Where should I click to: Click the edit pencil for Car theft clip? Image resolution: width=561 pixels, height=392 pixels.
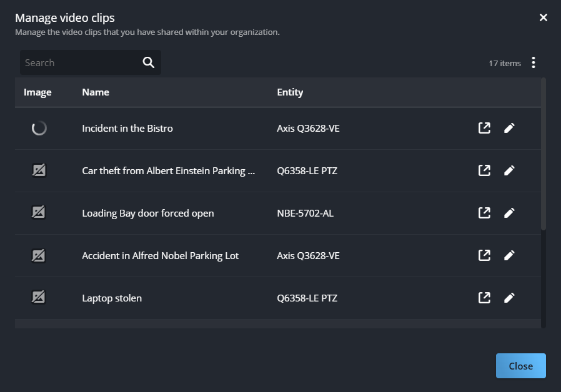point(510,170)
